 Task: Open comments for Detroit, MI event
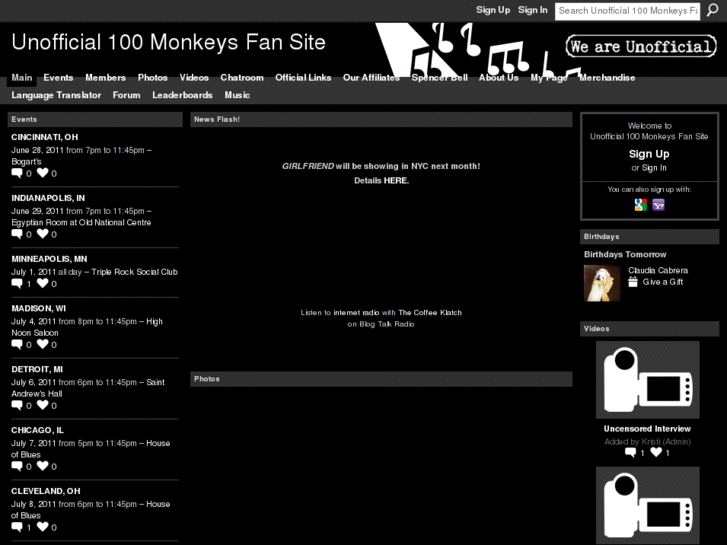(17, 405)
